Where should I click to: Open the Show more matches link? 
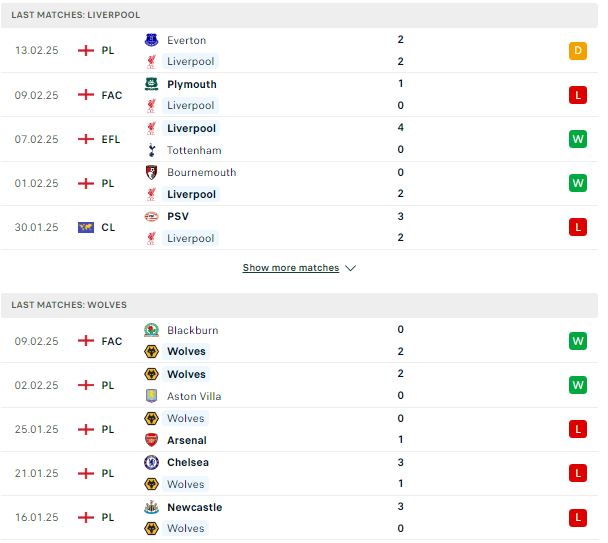291,268
